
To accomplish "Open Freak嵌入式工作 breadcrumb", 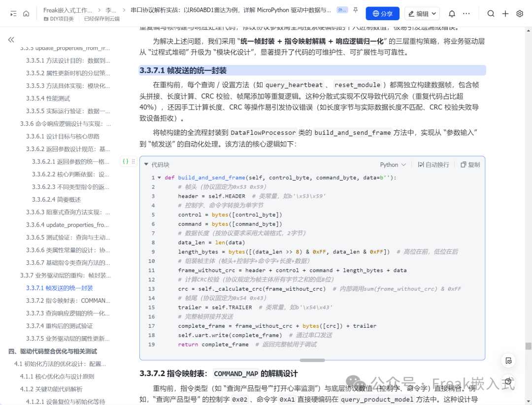I will click(67, 10).
